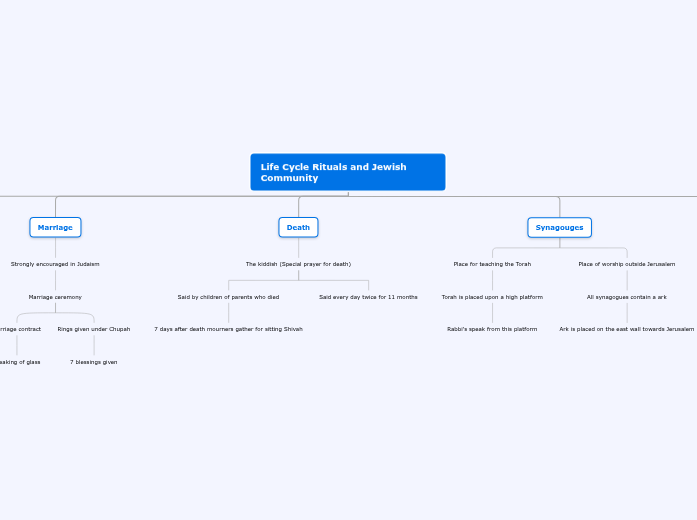
Task: Click the 'Ark is placed on the east wall' node
Action: [x=626, y=329]
